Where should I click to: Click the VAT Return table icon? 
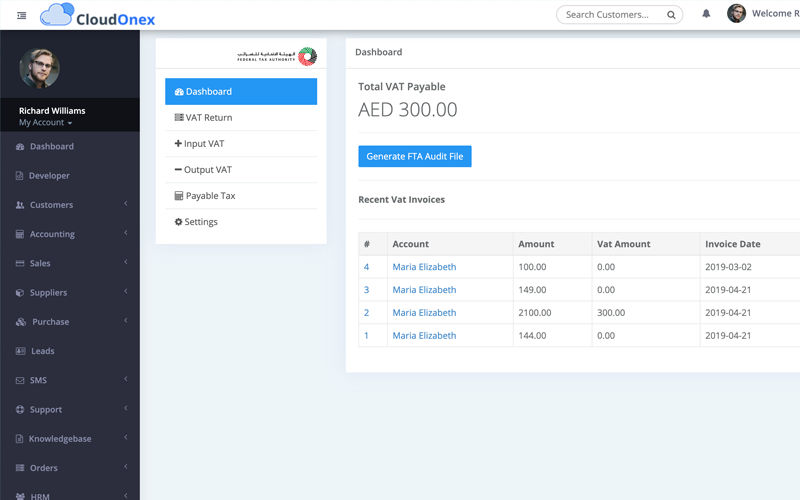(x=179, y=117)
